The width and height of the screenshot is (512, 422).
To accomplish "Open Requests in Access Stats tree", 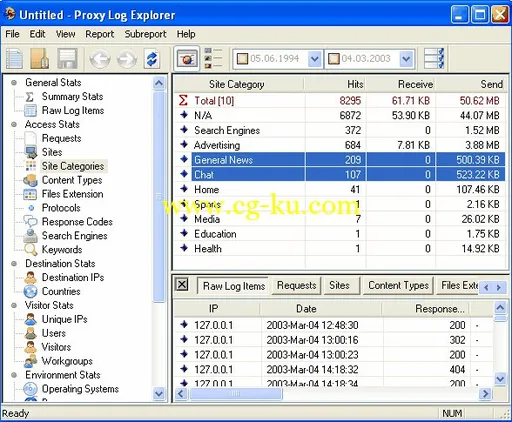I will [61, 138].
